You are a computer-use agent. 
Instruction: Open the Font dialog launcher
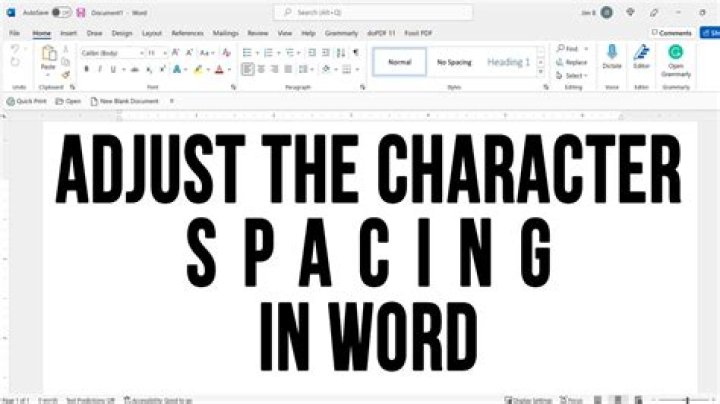233,87
